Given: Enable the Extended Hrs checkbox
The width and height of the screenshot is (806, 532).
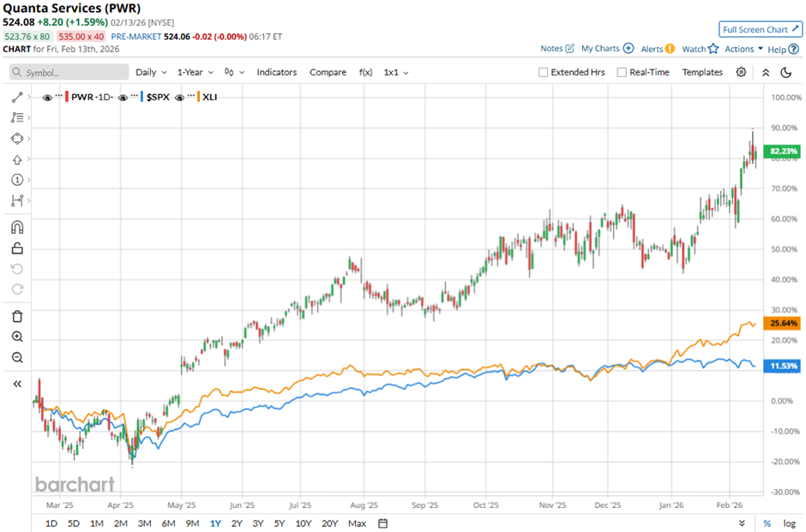Looking at the screenshot, I should [544, 73].
